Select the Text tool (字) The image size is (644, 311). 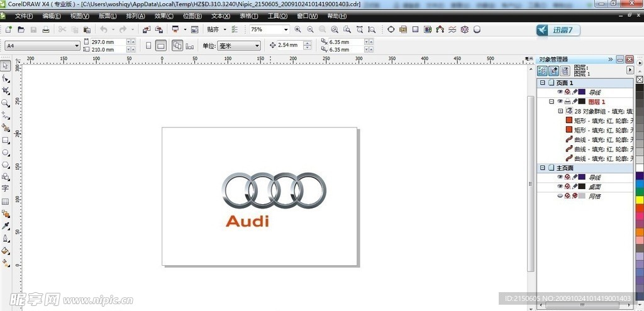pos(6,188)
